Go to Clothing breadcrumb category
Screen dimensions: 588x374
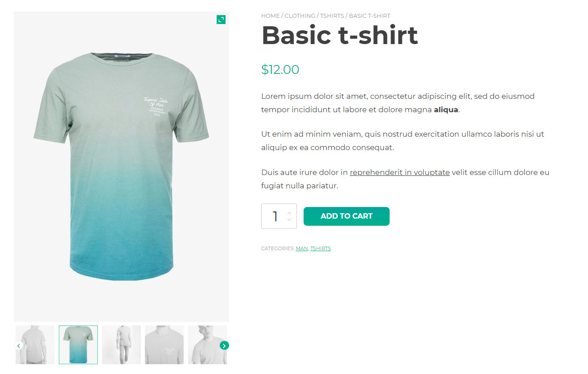[300, 16]
